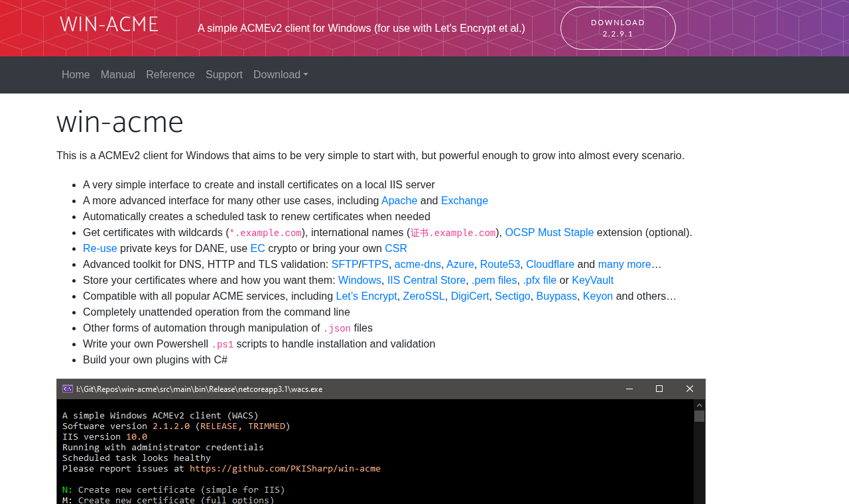Visit the Buypass link

[556, 296]
